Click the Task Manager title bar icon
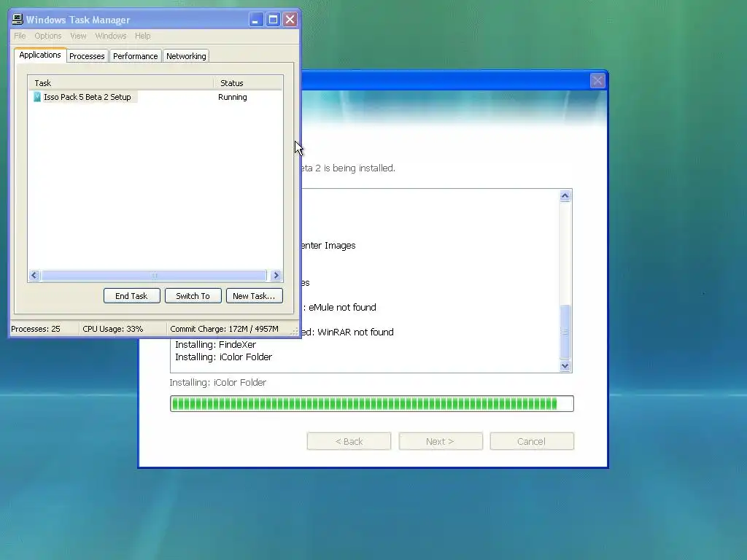The width and height of the screenshot is (747, 560). coord(18,20)
